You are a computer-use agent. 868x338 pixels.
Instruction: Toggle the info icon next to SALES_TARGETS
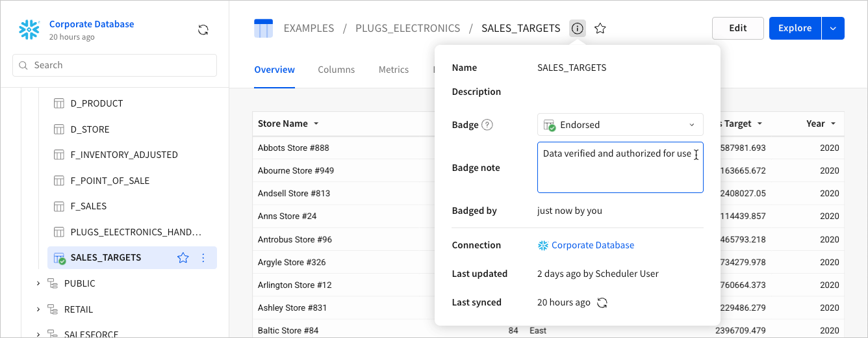point(578,29)
